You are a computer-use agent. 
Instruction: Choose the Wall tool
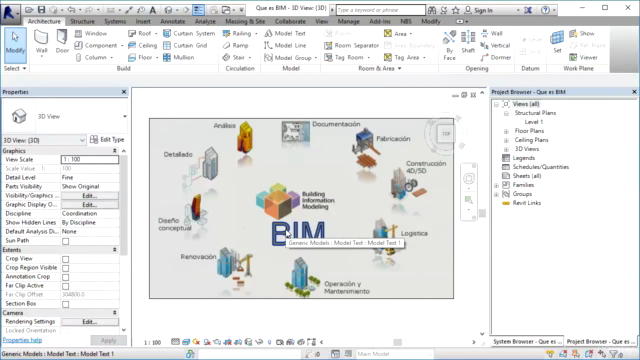tap(41, 43)
